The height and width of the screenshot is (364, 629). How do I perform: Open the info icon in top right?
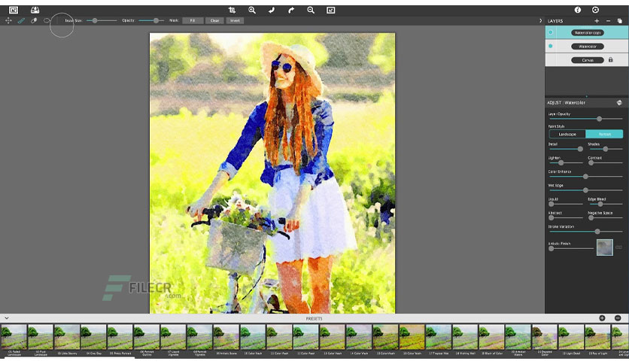pos(578,10)
